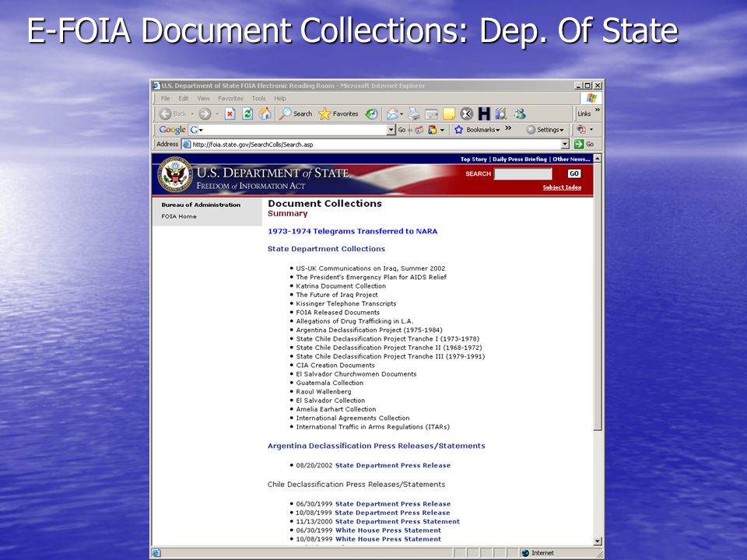Open the Help menu
This screenshot has width=747, height=560.
coord(280,99)
